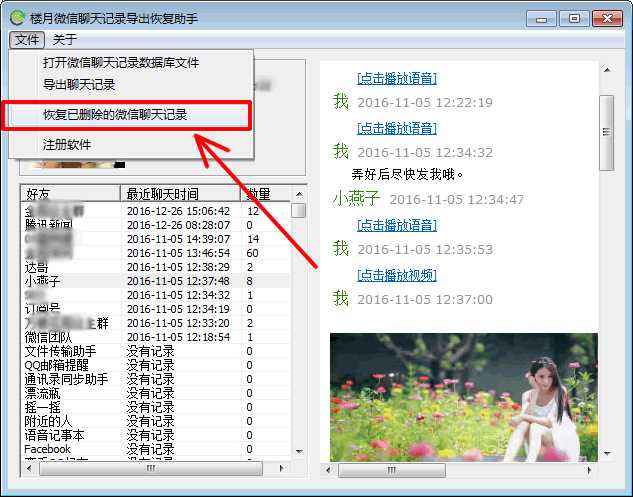This screenshot has width=633, height=497.
Task: Play voice message above 12:35:53 timestamp
Action: click(397, 225)
